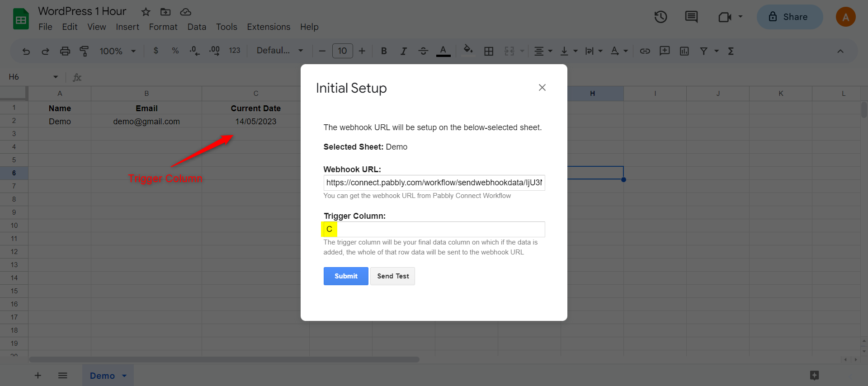
Task: Insert a link
Action: (645, 51)
